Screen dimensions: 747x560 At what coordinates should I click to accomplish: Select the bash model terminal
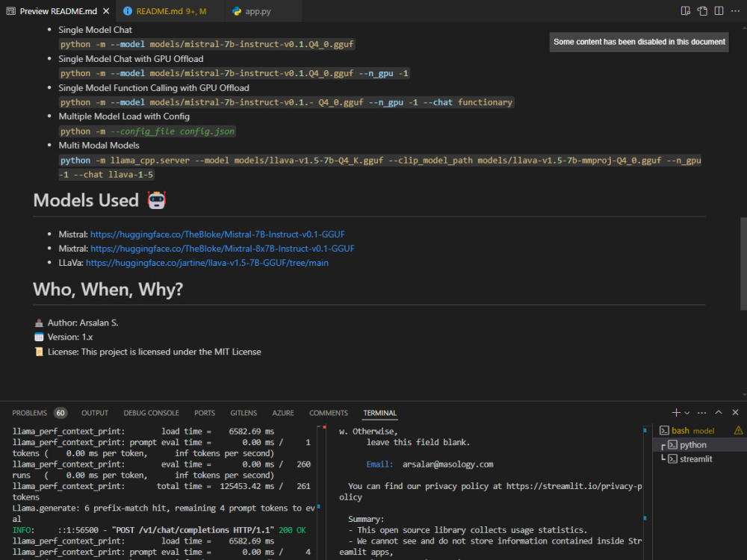(x=701, y=431)
